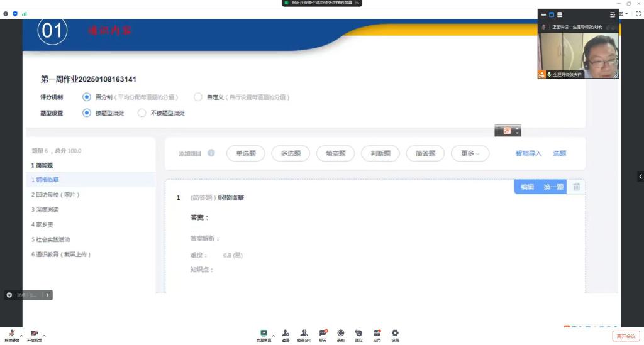The width and height of the screenshot is (644, 345).
Task: Open the 成员 participants list icon
Action: coord(304,333)
